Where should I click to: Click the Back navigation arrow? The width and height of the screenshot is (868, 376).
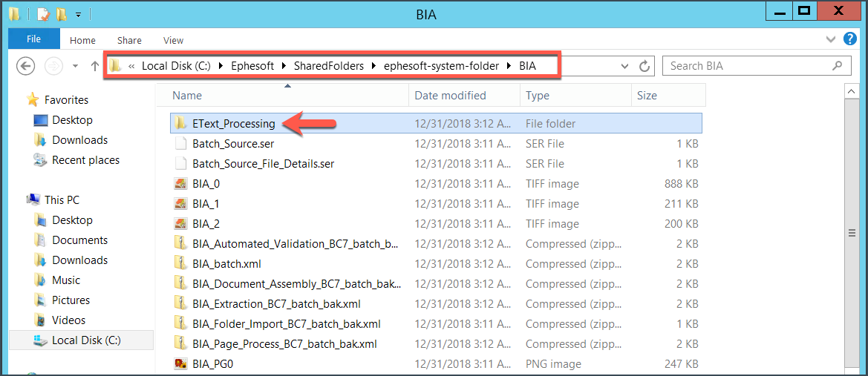25,66
